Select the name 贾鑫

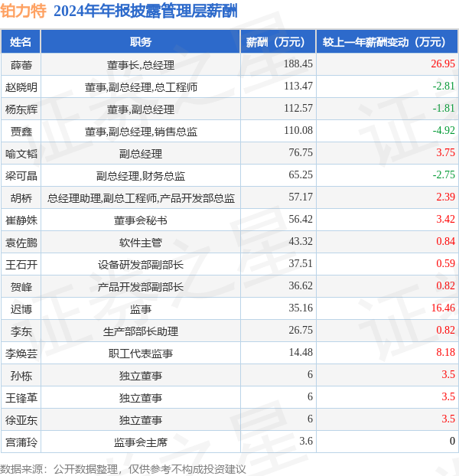point(21,132)
